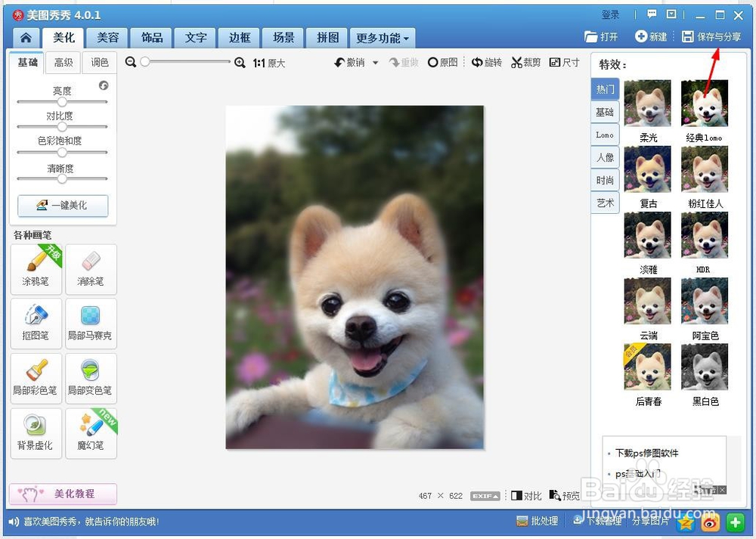Apply the HDR effect thumbnail

coord(705,235)
